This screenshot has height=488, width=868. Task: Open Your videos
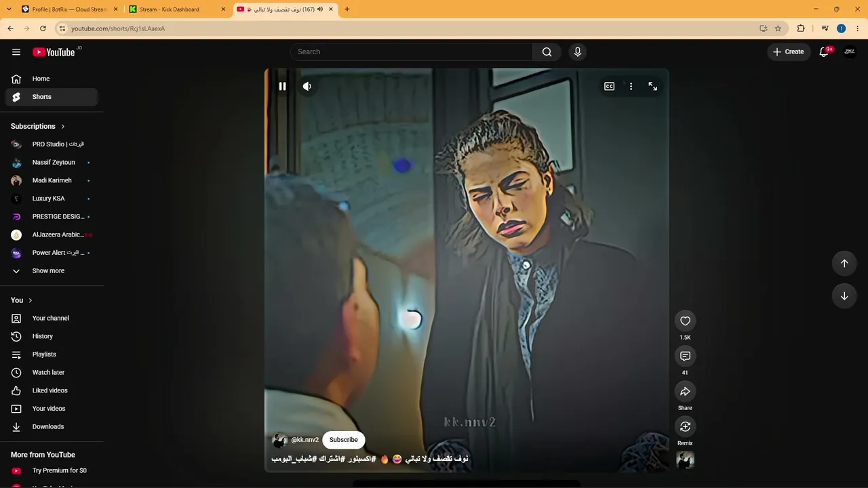tap(52, 409)
